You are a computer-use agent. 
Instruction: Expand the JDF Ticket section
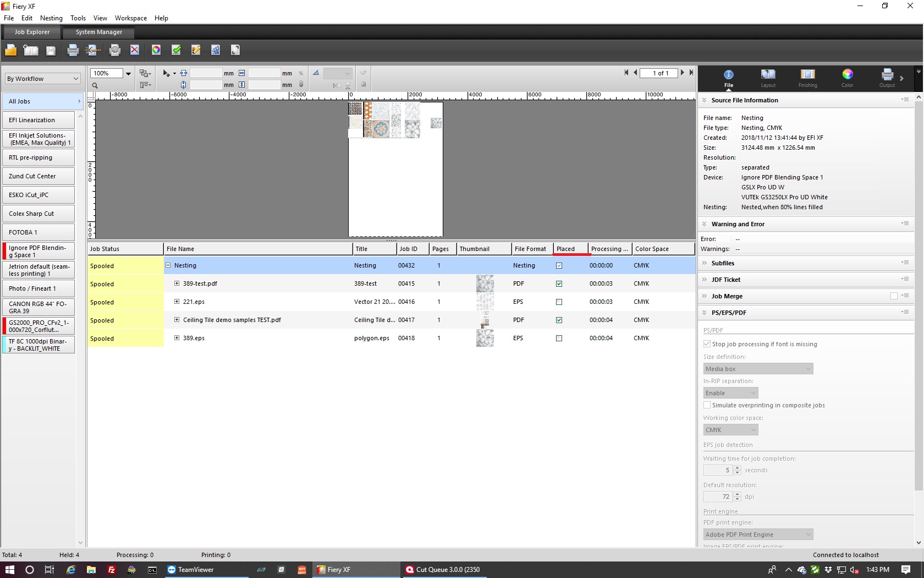(x=705, y=280)
